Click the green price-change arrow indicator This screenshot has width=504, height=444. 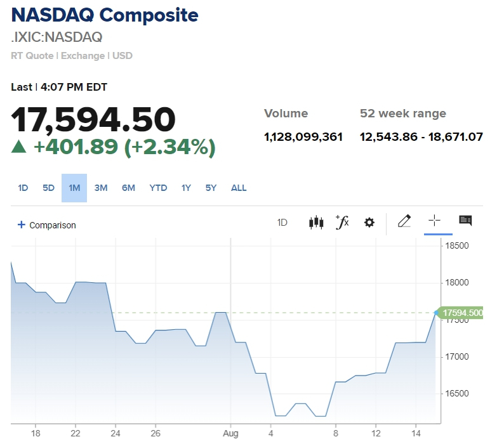coord(19,147)
